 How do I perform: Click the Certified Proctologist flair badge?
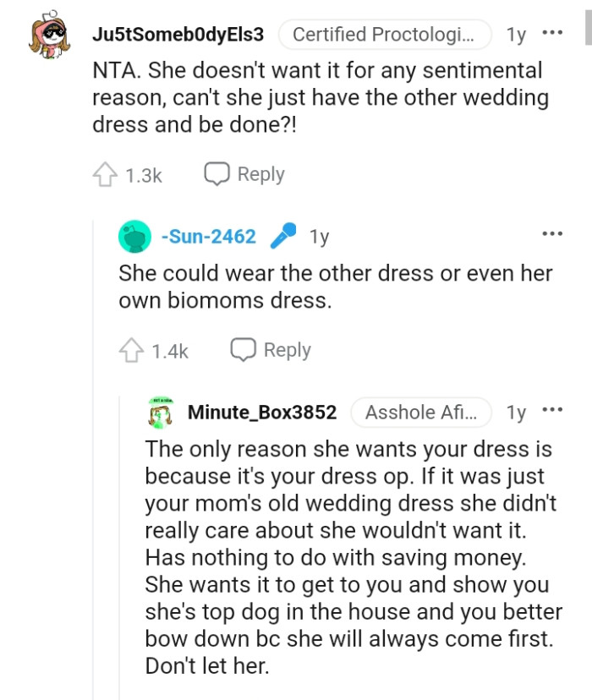(385, 35)
